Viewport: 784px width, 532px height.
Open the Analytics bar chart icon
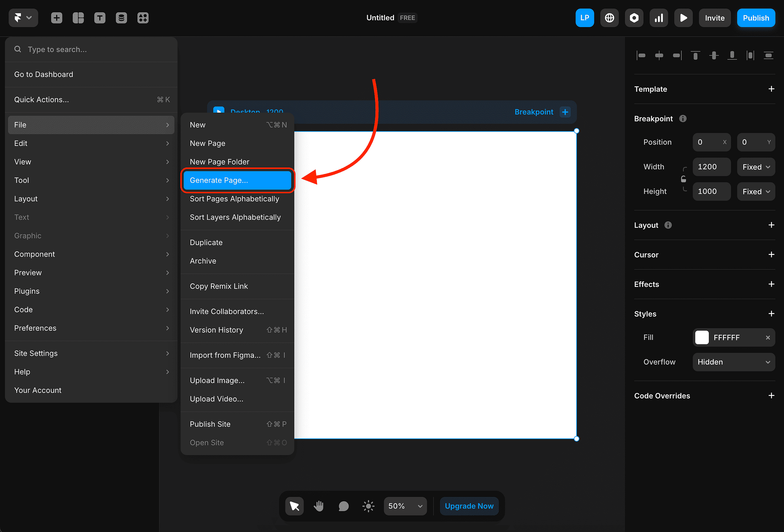click(x=659, y=18)
